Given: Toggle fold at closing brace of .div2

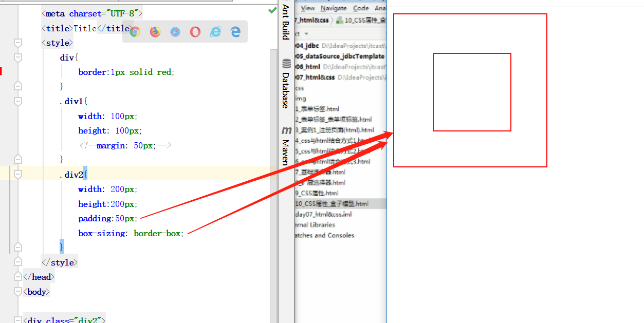Looking at the screenshot, I should click(18, 247).
